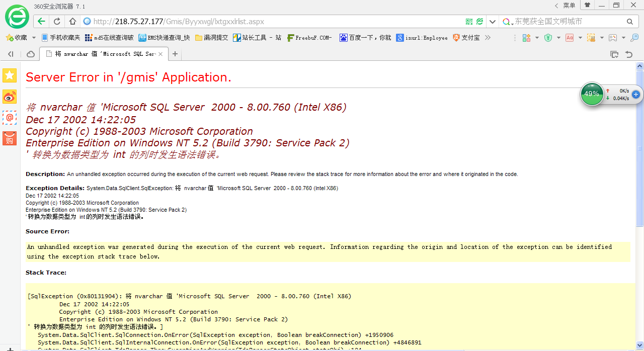Open the Weibo sidebar icon
Image resolution: width=644 pixels, height=351 pixels.
[x=10, y=97]
